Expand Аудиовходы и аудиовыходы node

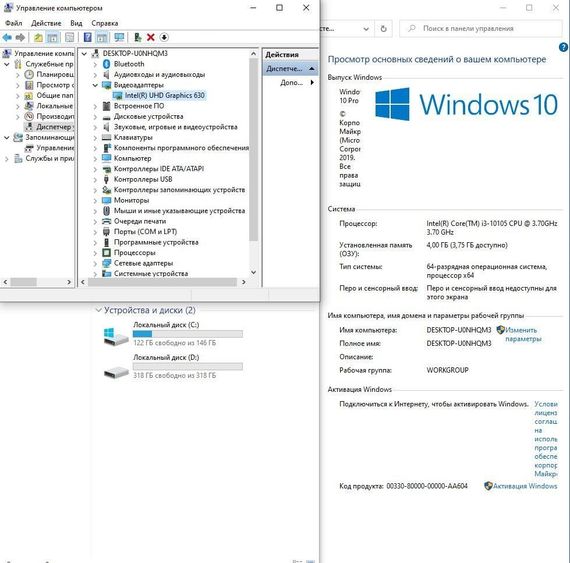(95, 75)
